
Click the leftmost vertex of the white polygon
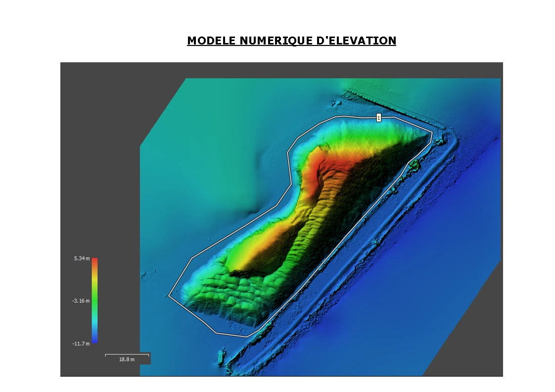(x=169, y=296)
